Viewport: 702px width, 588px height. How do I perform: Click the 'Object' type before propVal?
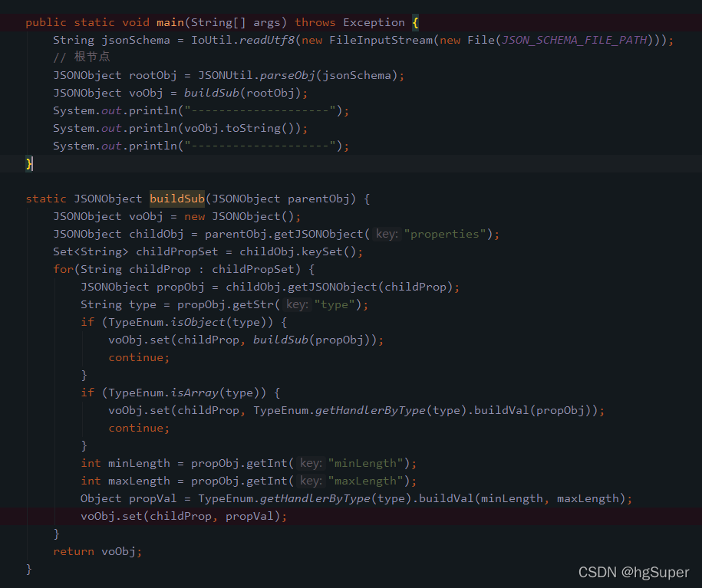[x=101, y=498]
